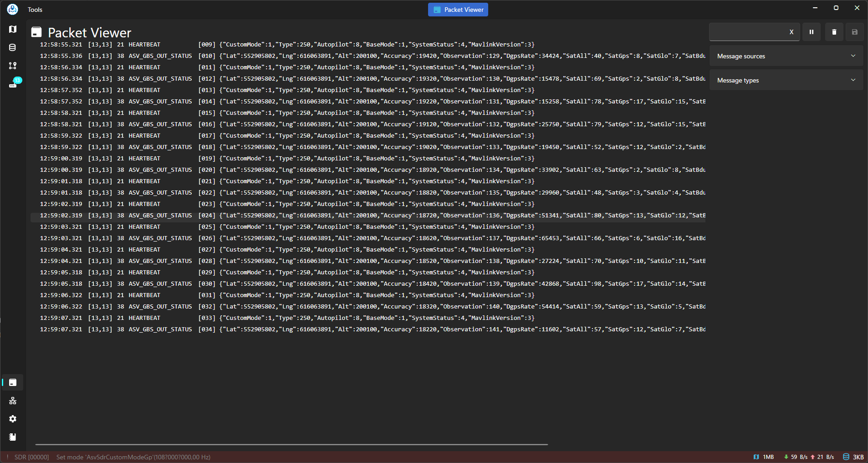The image size is (868, 463).
Task: Open the database storage sidebar icon
Action: [x=13, y=47]
